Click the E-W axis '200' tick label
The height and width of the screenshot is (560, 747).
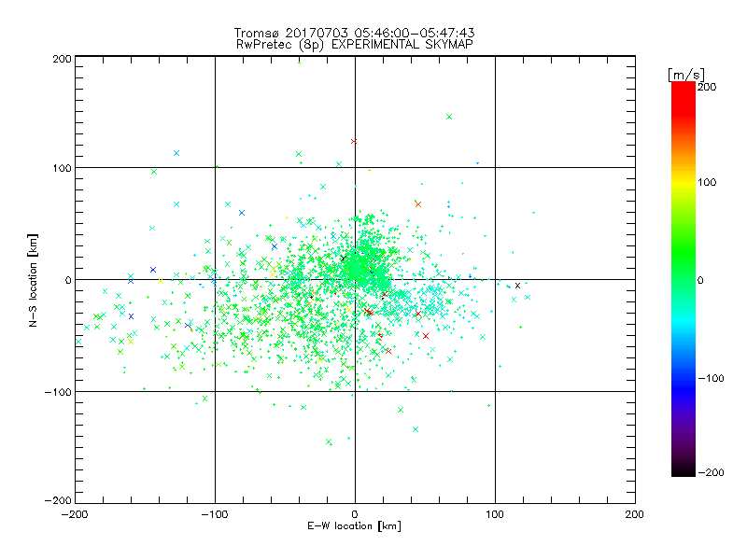tap(635, 514)
